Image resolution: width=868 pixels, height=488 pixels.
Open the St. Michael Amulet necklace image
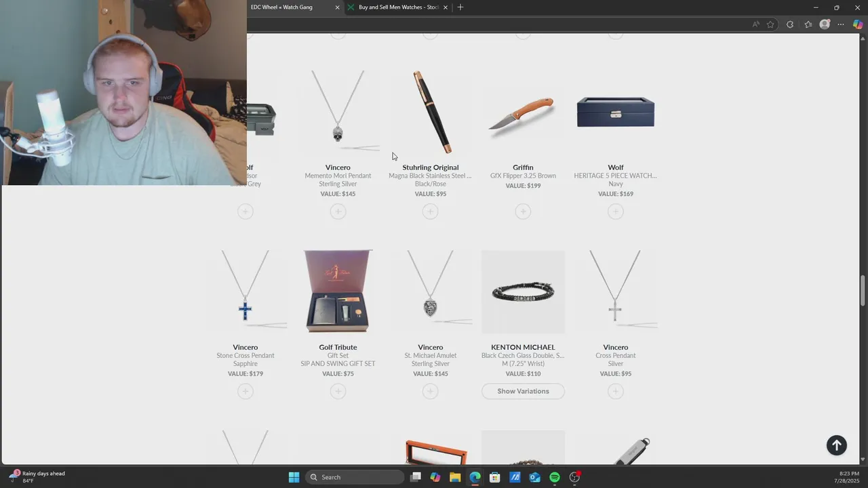tap(430, 291)
